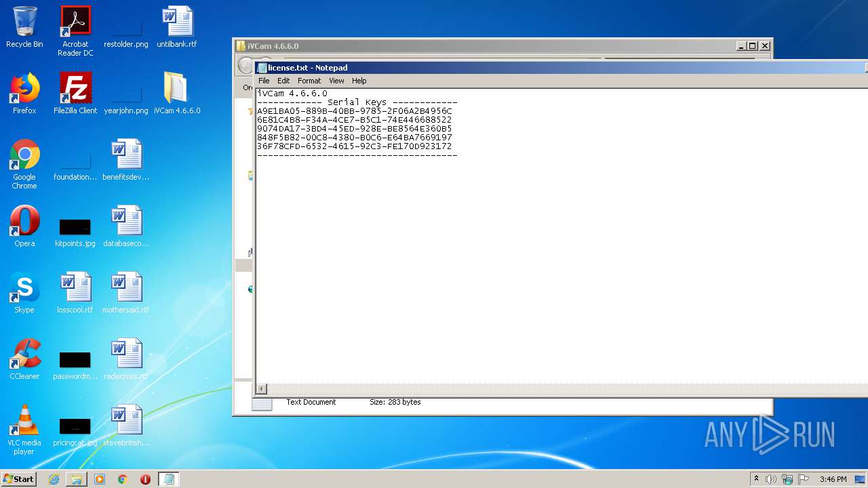Close the iVCam 4.6.6.0 Explorer window
This screenshot has height=488, width=868.
[x=765, y=46]
